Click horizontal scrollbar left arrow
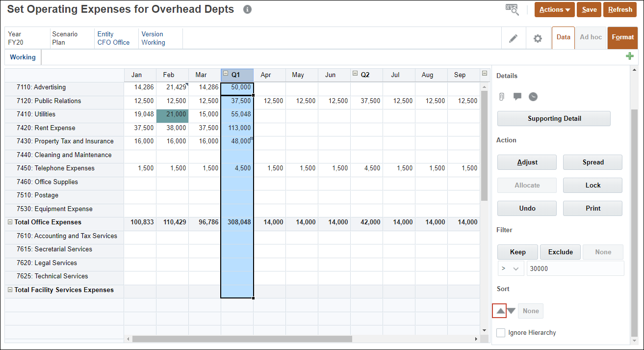The width and height of the screenshot is (644, 350). [x=129, y=339]
